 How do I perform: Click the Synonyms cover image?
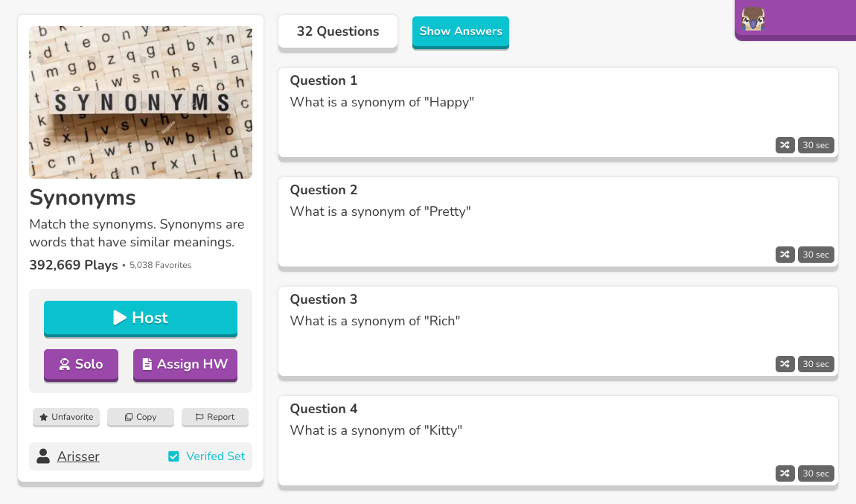coord(141,102)
